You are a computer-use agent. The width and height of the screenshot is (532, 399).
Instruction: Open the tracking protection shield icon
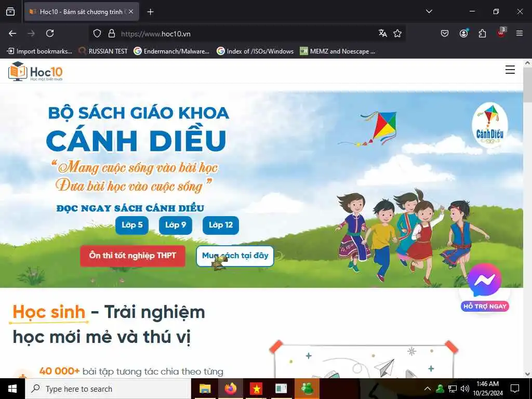click(97, 33)
